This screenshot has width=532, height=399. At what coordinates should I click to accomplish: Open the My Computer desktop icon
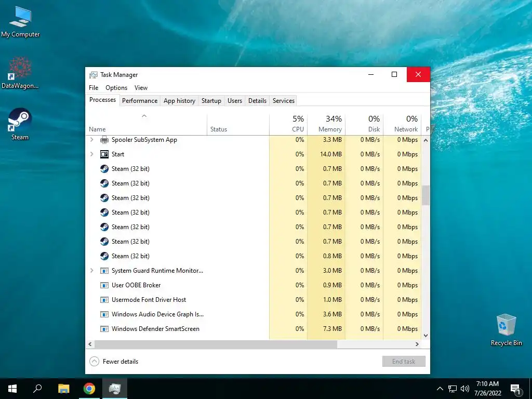pos(20,22)
